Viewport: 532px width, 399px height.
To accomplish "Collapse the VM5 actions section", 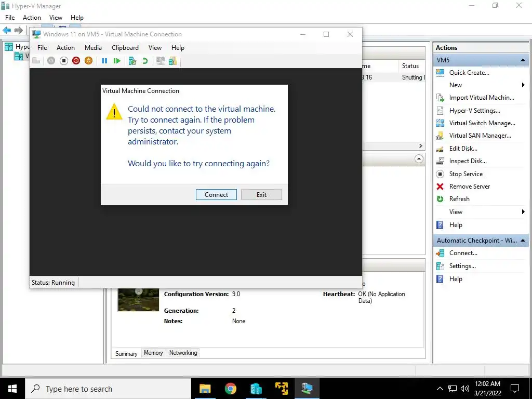I will point(523,60).
